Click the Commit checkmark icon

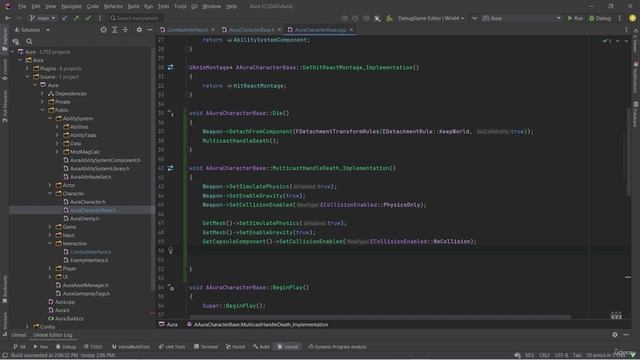[x=88, y=18]
